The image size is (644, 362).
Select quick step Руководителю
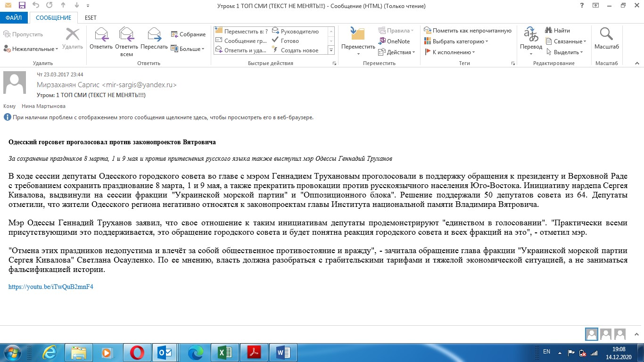[x=296, y=32]
